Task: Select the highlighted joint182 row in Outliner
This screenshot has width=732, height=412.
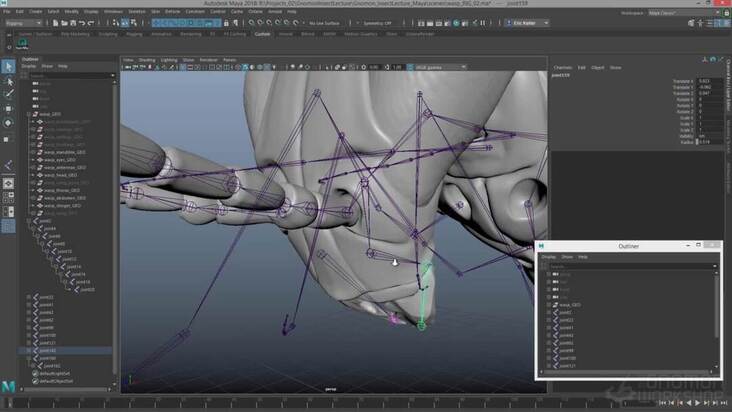Action: [x=65, y=350]
